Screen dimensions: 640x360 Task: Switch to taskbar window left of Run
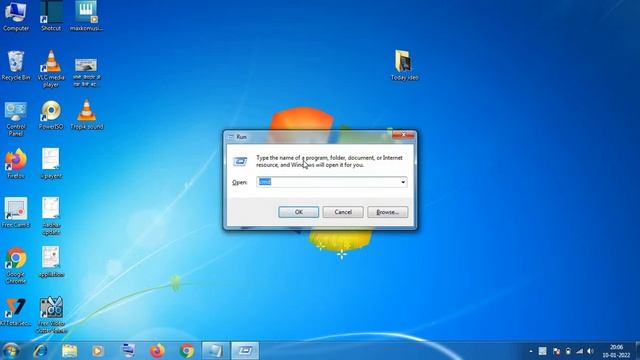point(216,351)
